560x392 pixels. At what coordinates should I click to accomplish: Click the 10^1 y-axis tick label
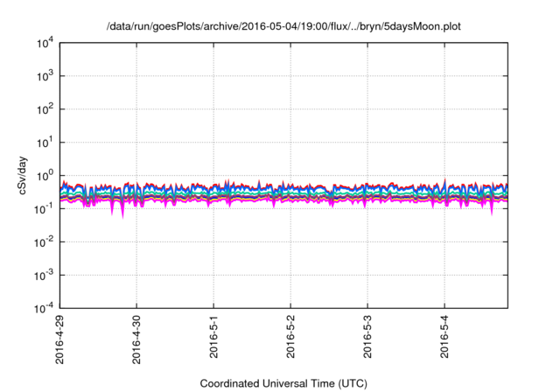click(x=45, y=143)
